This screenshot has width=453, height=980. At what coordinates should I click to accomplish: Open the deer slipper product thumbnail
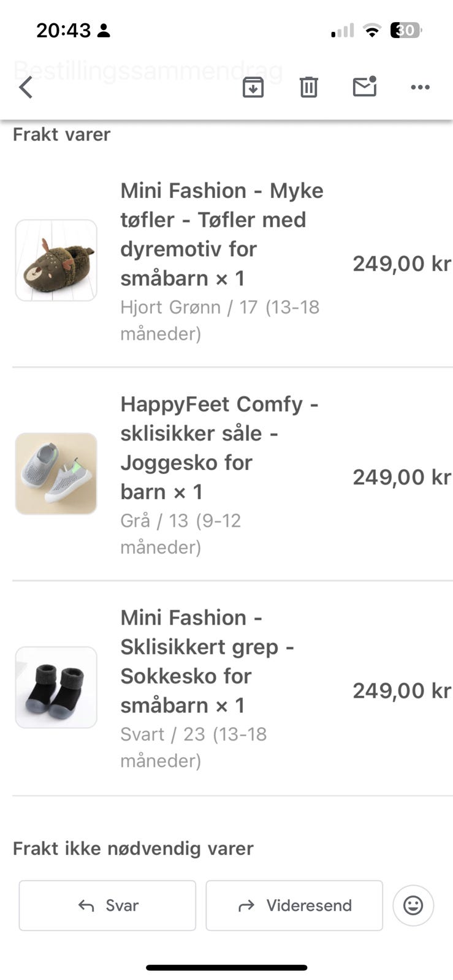[x=56, y=260]
